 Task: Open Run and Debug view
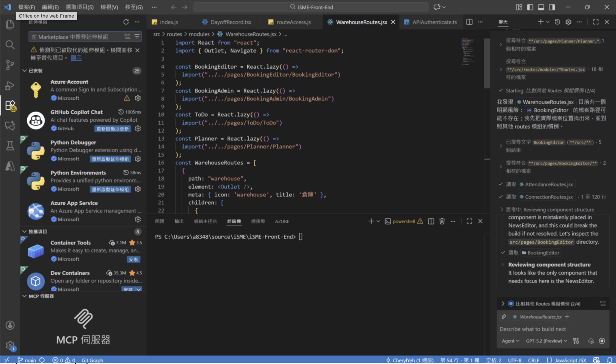(10, 86)
